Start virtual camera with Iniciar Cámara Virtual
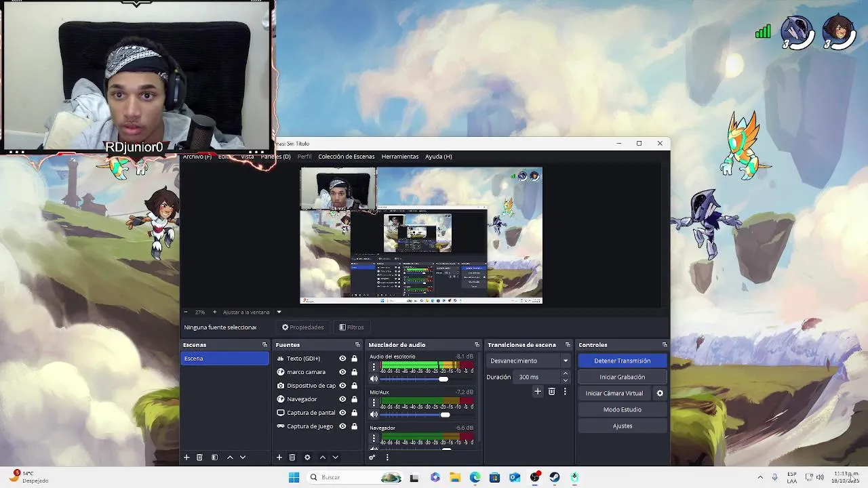Viewport: 868px width, 488px height. [614, 394]
